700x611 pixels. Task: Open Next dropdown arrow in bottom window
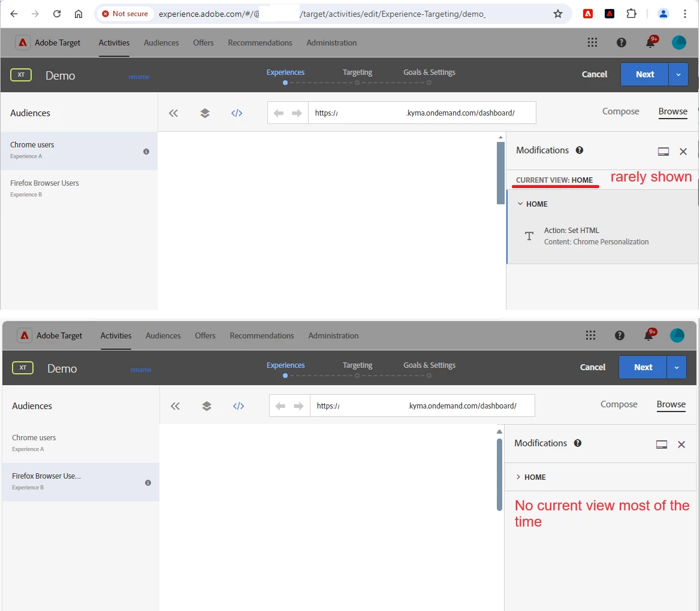pos(677,367)
